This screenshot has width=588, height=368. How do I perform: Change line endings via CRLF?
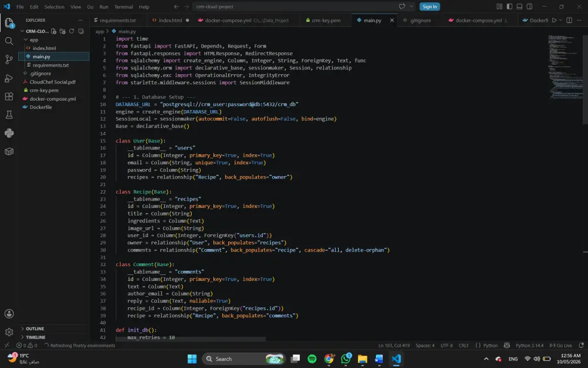[463, 346]
